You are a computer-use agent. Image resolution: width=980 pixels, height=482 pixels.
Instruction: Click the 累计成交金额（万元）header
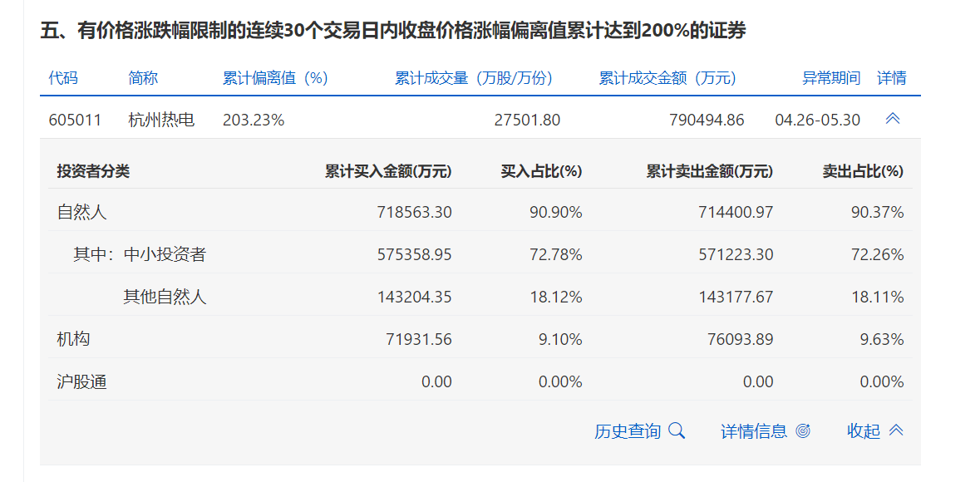point(667,78)
